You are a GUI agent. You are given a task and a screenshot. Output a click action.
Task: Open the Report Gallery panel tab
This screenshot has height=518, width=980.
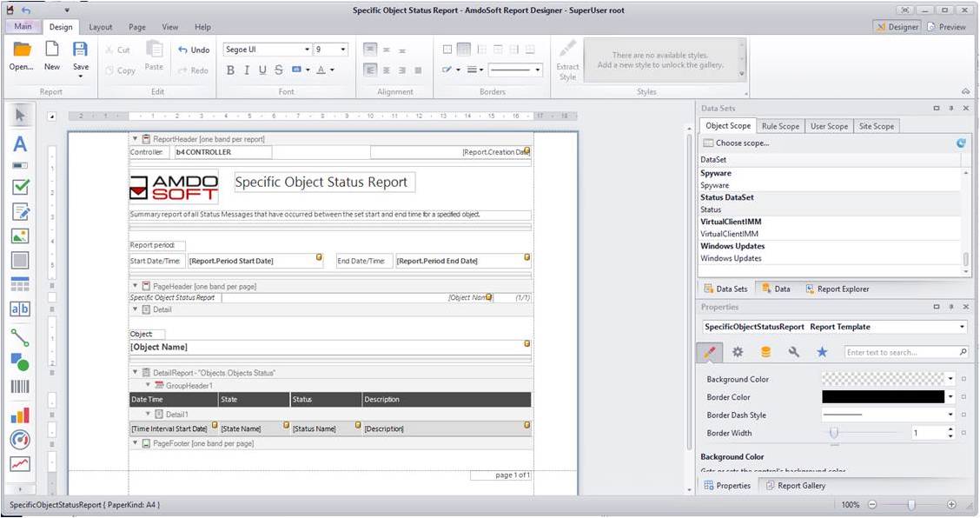795,486
